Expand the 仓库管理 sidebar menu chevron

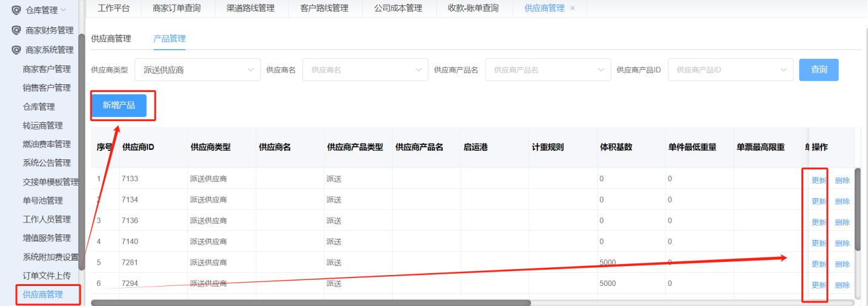pyautogui.click(x=64, y=10)
